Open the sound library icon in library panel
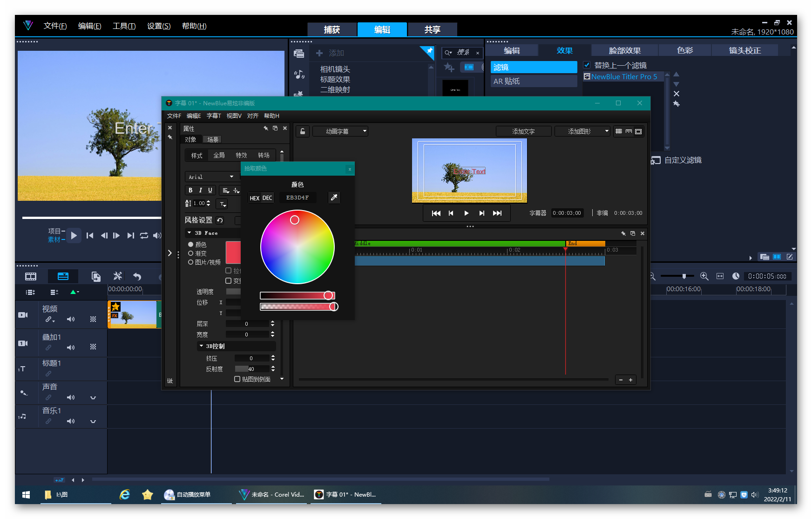This screenshot has height=519, width=812. 299,74
